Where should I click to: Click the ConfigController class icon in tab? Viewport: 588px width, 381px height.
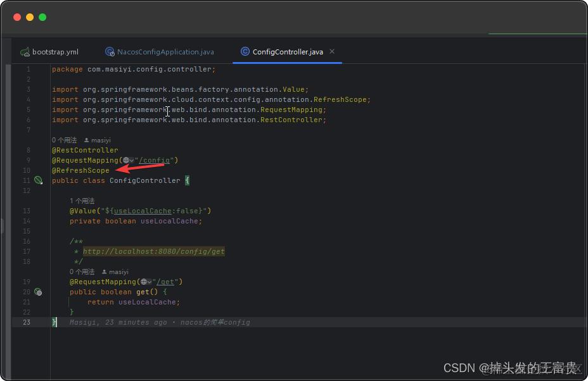(x=245, y=51)
